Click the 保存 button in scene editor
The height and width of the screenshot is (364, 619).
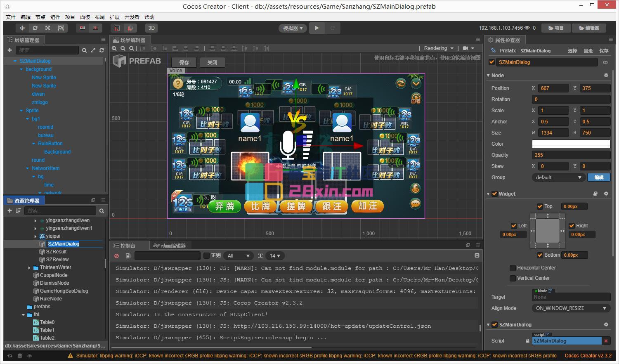184,63
